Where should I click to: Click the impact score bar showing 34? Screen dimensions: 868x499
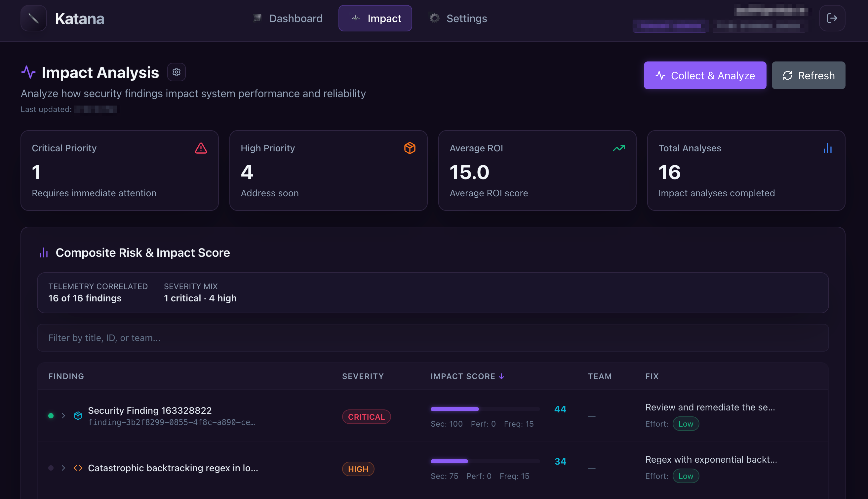(x=485, y=461)
